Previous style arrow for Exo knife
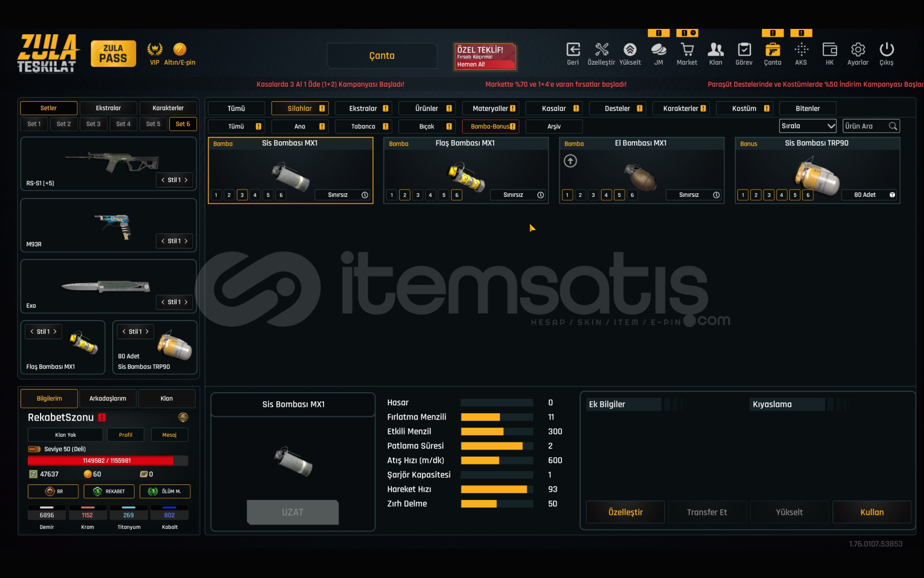Viewport: 924px width, 578px height. click(x=163, y=302)
